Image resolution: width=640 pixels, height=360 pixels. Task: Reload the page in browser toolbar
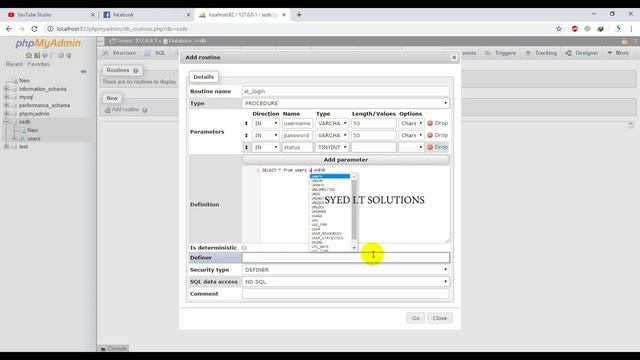point(34,29)
